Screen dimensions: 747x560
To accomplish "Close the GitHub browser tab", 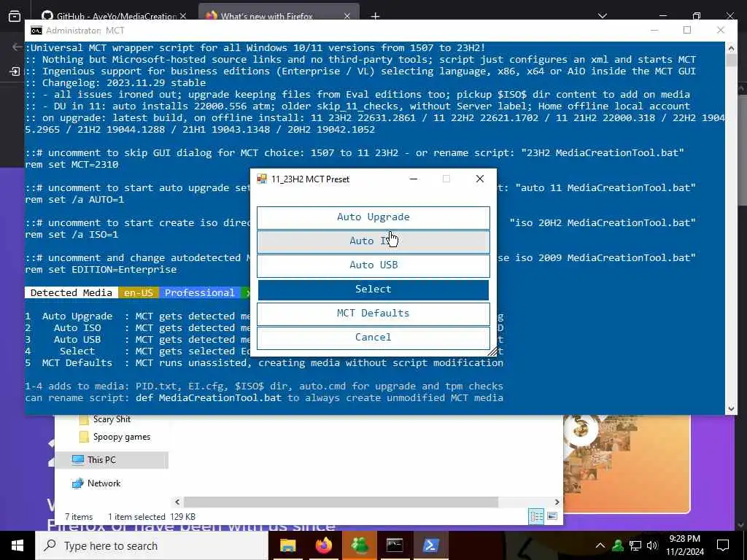I will pyautogui.click(x=183, y=16).
